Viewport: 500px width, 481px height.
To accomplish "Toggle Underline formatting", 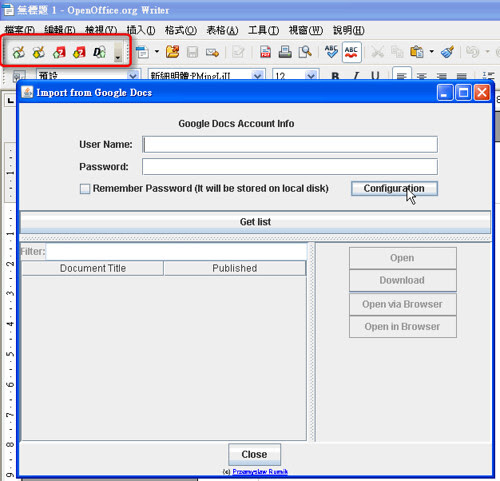I will (x=375, y=76).
